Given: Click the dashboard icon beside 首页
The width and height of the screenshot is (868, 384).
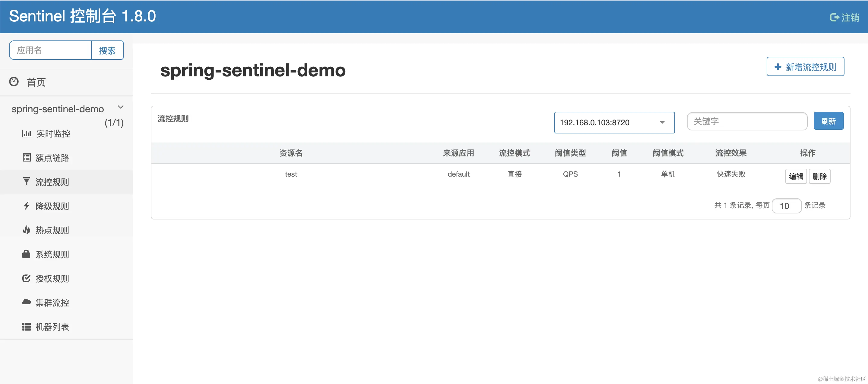Looking at the screenshot, I should tap(14, 82).
